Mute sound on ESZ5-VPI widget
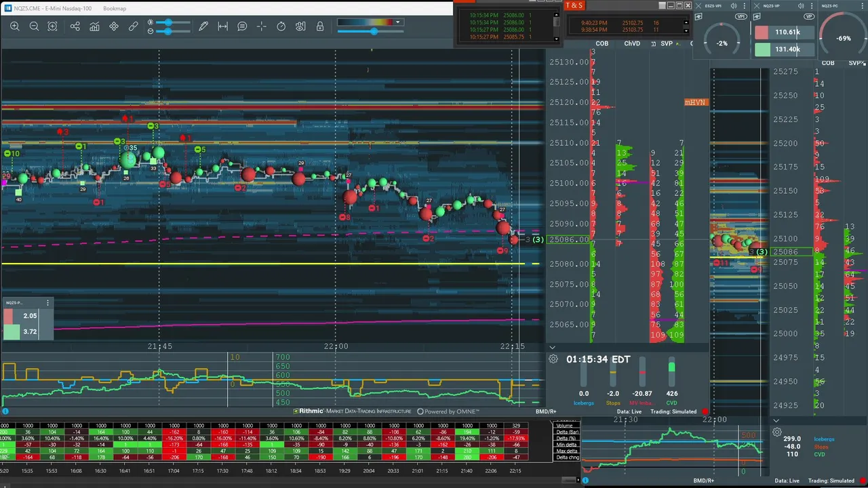Image resolution: width=868 pixels, height=488 pixels. pos(733,5)
